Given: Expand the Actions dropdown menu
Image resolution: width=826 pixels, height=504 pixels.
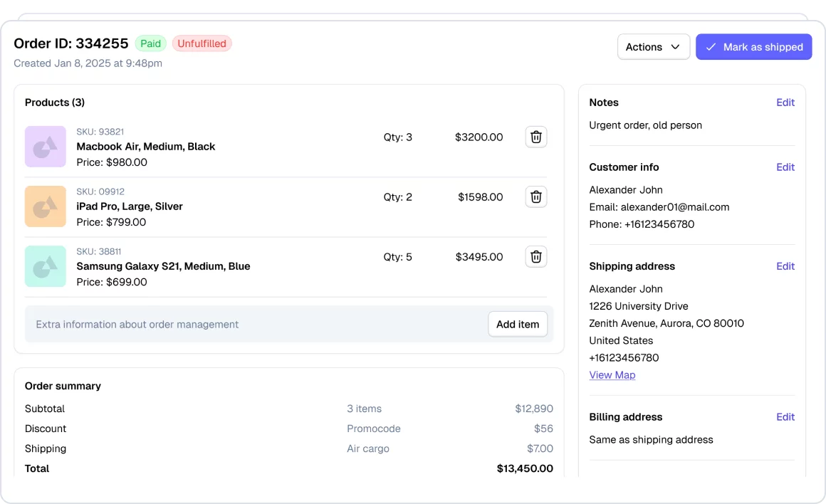Looking at the screenshot, I should [653, 47].
